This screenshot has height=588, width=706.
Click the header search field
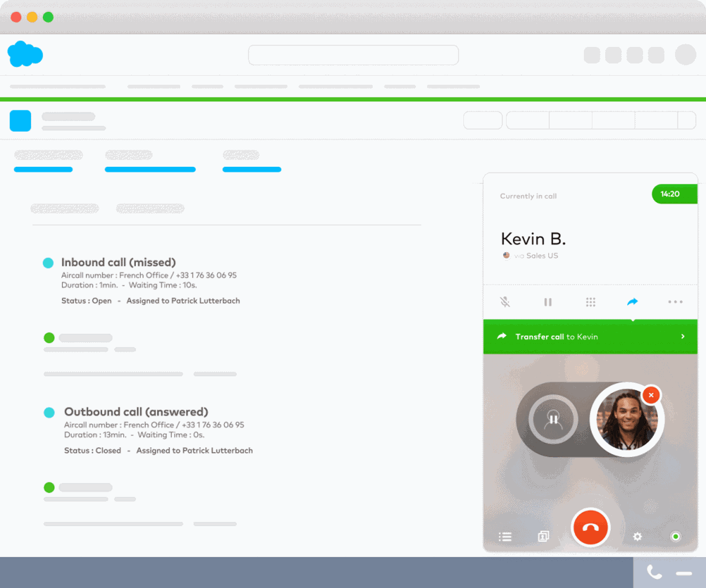354,55
